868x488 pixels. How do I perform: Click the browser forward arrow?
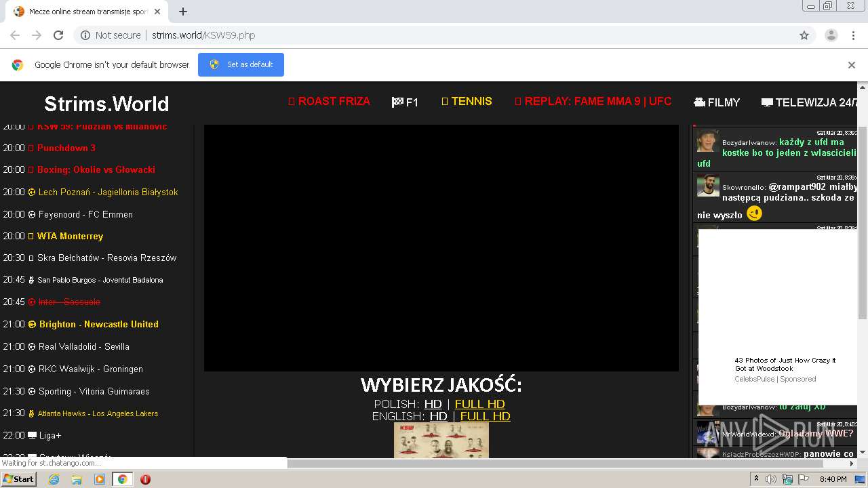(x=37, y=35)
